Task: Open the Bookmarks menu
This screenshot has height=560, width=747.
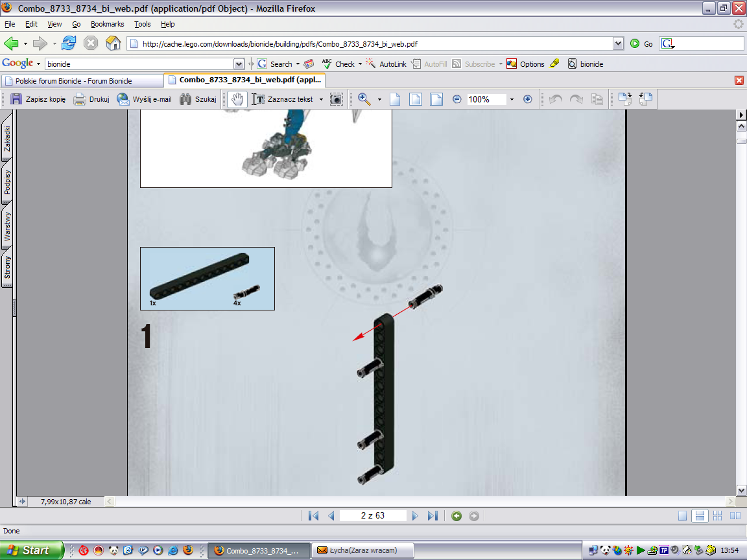Action: tap(107, 24)
